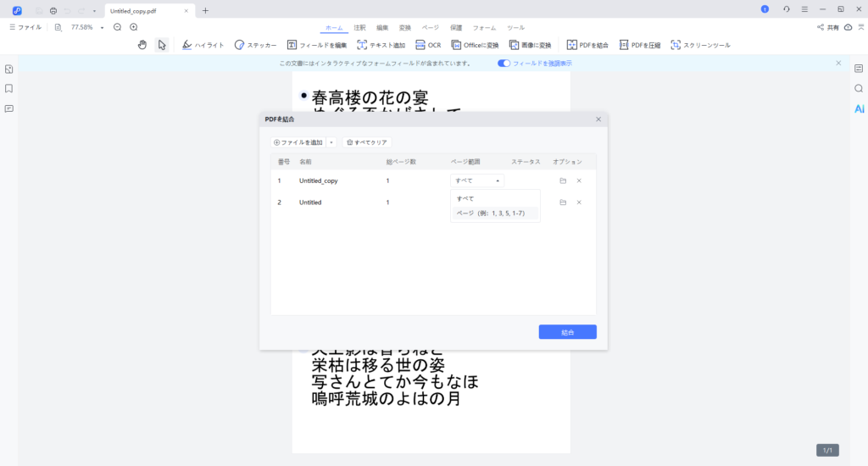The width and height of the screenshot is (868, 466).
Task: Click the folder icon for Untitled row
Action: (563, 202)
